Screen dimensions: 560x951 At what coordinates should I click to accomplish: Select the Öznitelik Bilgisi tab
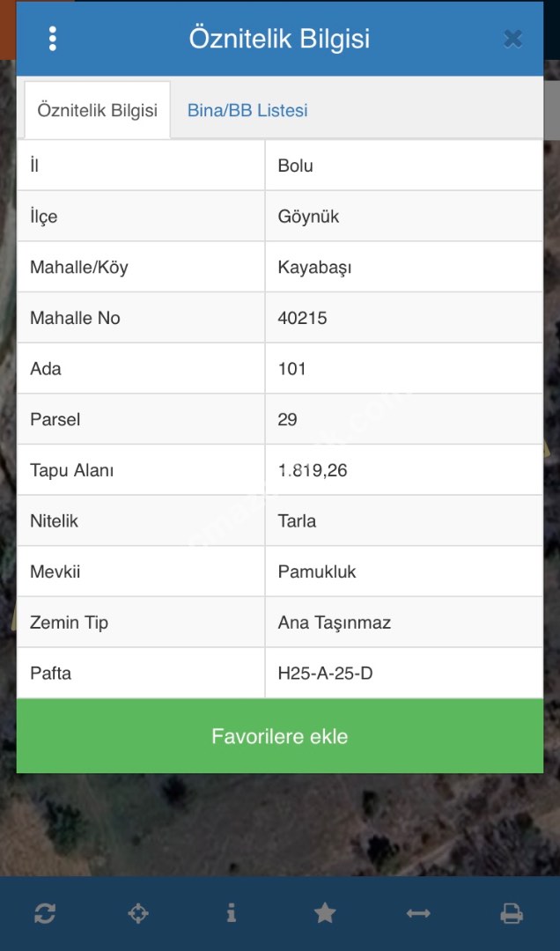coord(97,111)
